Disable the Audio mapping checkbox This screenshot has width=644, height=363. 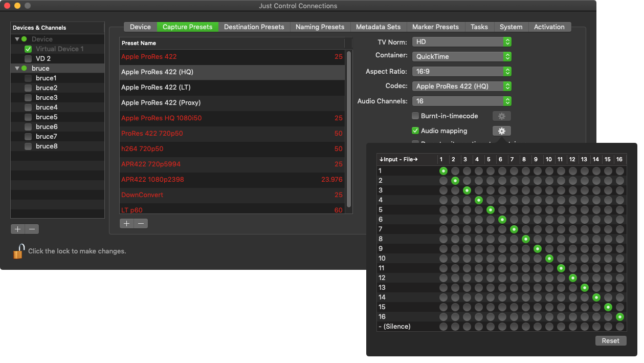(415, 131)
